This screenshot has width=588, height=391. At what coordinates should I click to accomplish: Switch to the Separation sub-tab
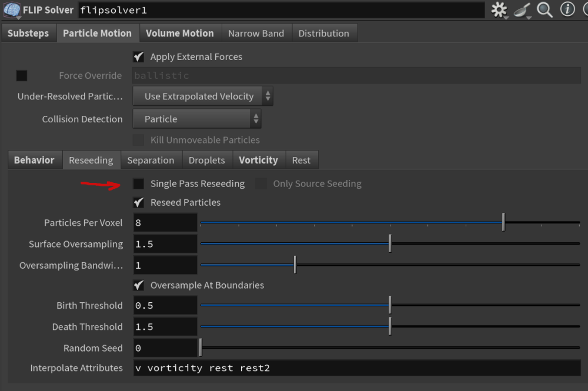[x=151, y=160]
